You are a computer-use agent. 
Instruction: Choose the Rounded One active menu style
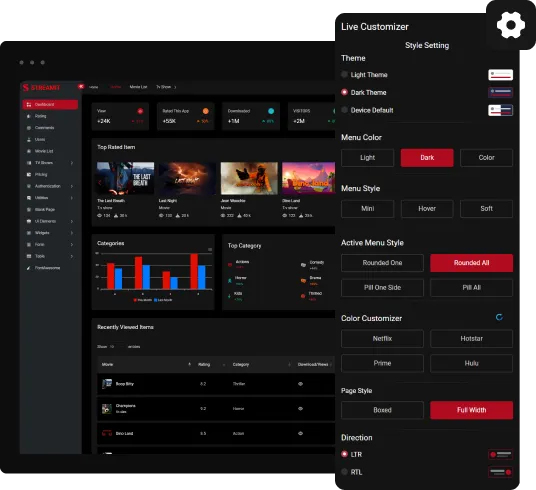382,263
